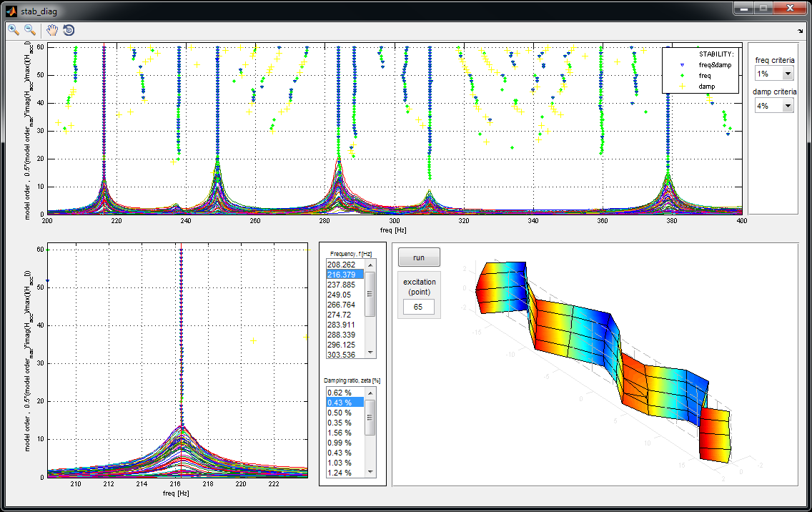This screenshot has height=512, width=812.
Task: Click the frequency list scroll-up arrow
Action: click(x=370, y=265)
